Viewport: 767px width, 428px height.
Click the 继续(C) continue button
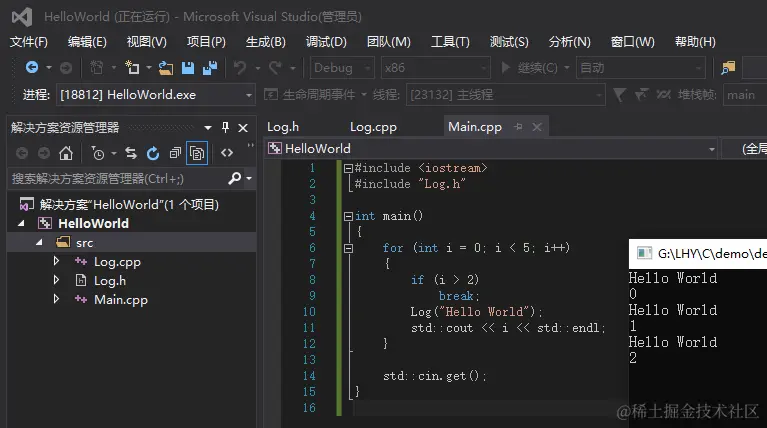pos(530,68)
